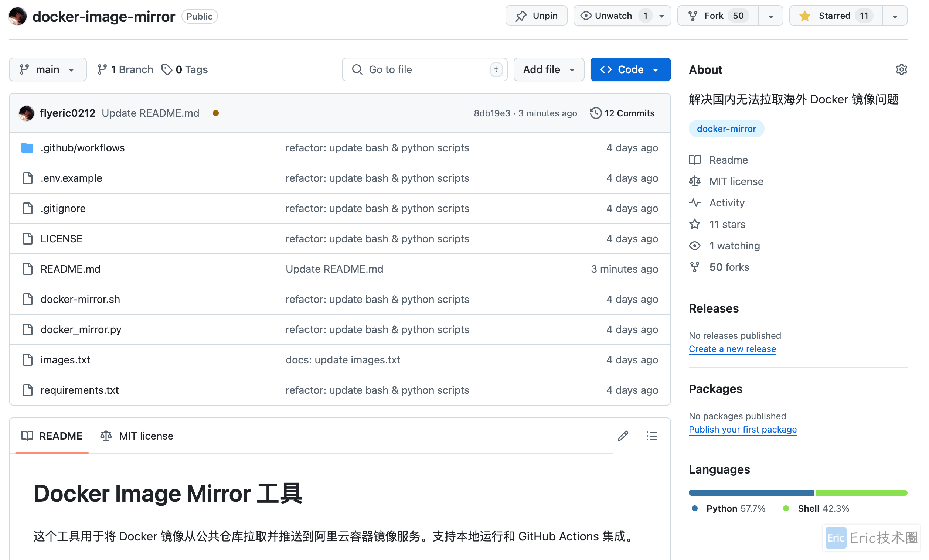The height and width of the screenshot is (560, 929).
Task: Focus the Go to file search field
Action: [x=425, y=69]
